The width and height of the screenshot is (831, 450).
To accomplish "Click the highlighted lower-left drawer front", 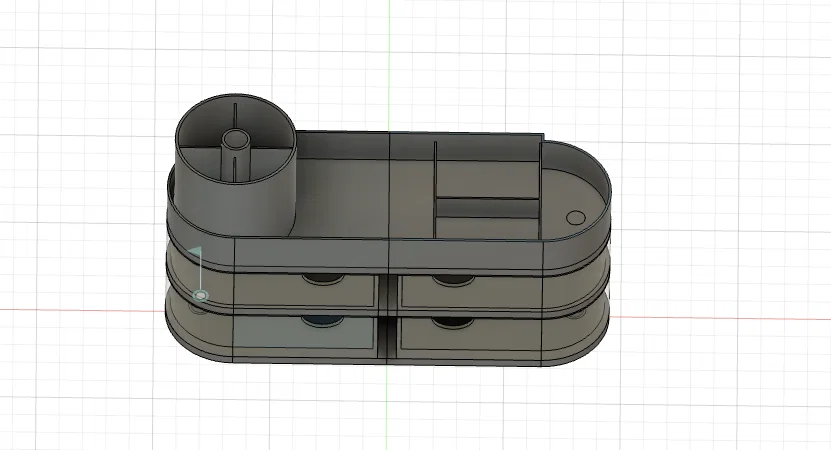I will (x=304, y=331).
